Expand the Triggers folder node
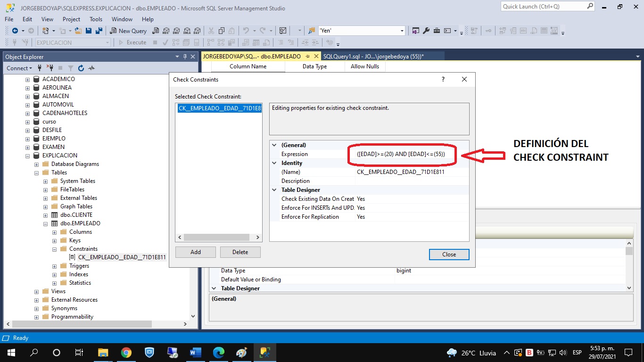The width and height of the screenshot is (644, 362). point(55,266)
